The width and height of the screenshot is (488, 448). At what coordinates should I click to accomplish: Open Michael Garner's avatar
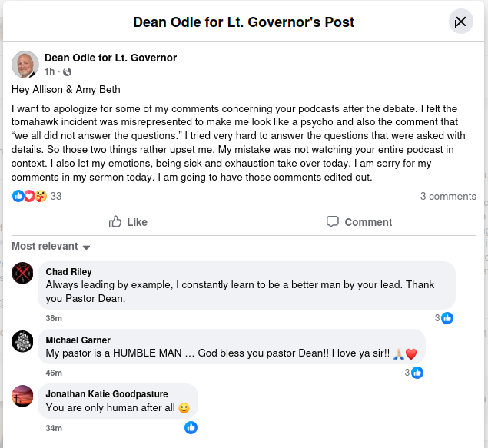tap(23, 341)
